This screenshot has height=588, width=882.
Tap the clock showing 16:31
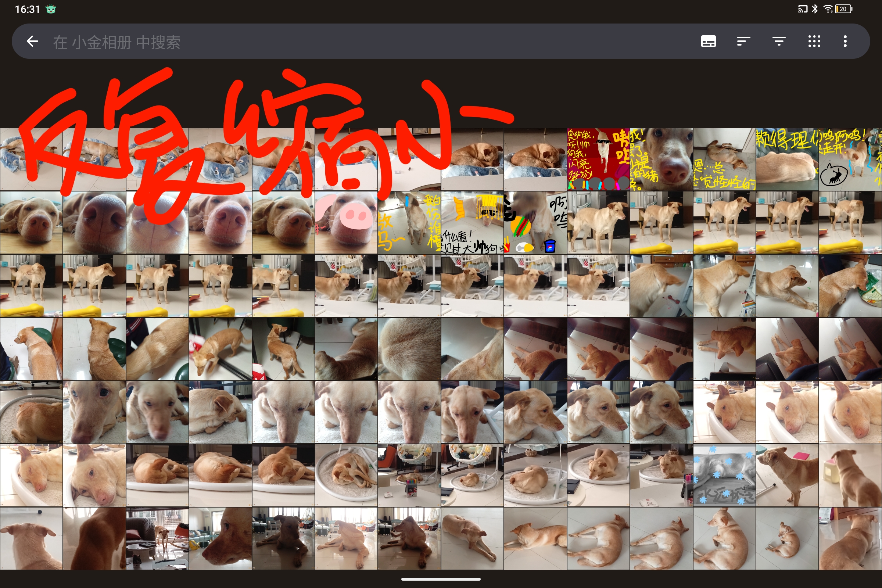click(x=27, y=9)
